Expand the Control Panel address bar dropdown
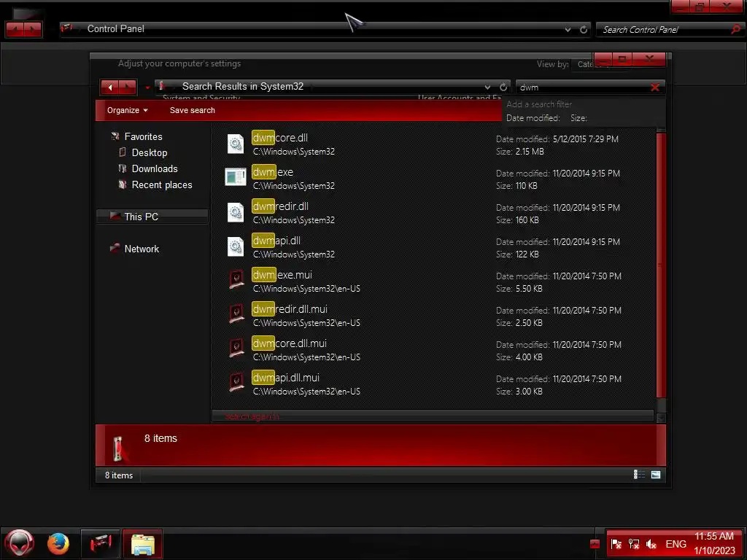This screenshot has height=560, width=747. [x=568, y=29]
